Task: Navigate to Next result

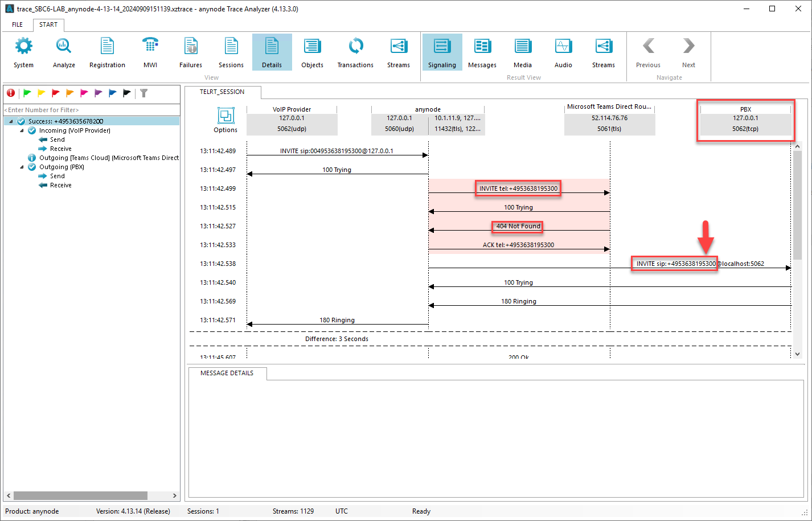Action: [689, 52]
